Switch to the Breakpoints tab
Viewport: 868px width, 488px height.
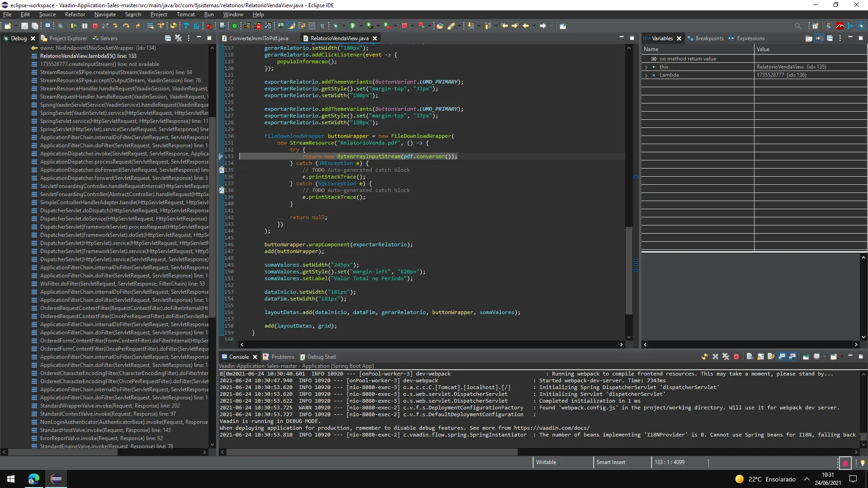709,38
